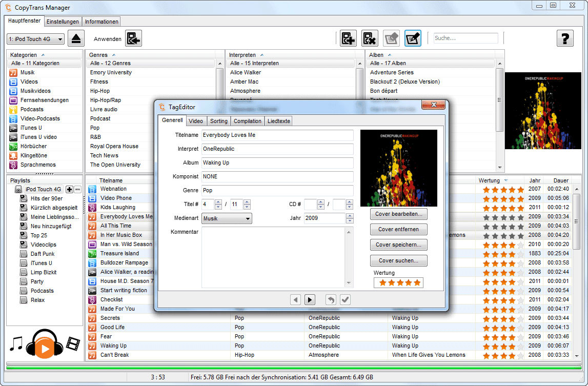Switch to the Informationen tab
Image resolution: width=588 pixels, height=386 pixels.
coord(102,22)
